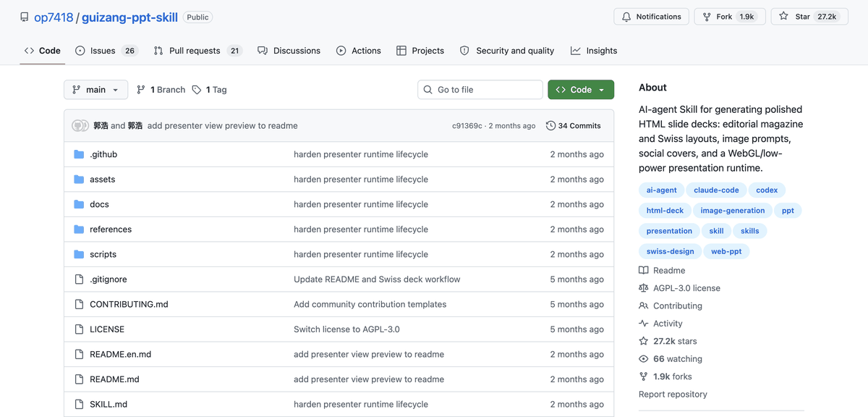Open the .github folder icon

79,154
